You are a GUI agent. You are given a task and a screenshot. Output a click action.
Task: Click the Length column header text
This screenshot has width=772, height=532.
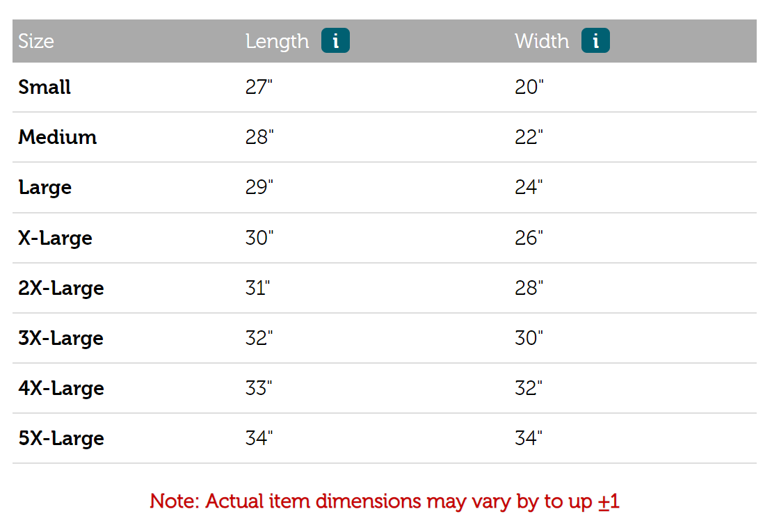tap(277, 42)
